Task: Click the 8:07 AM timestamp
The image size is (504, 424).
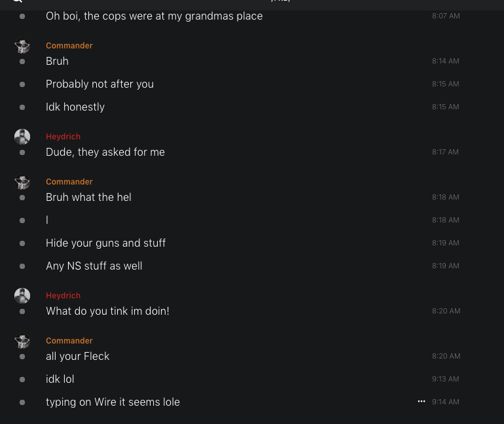Action: 446,16
